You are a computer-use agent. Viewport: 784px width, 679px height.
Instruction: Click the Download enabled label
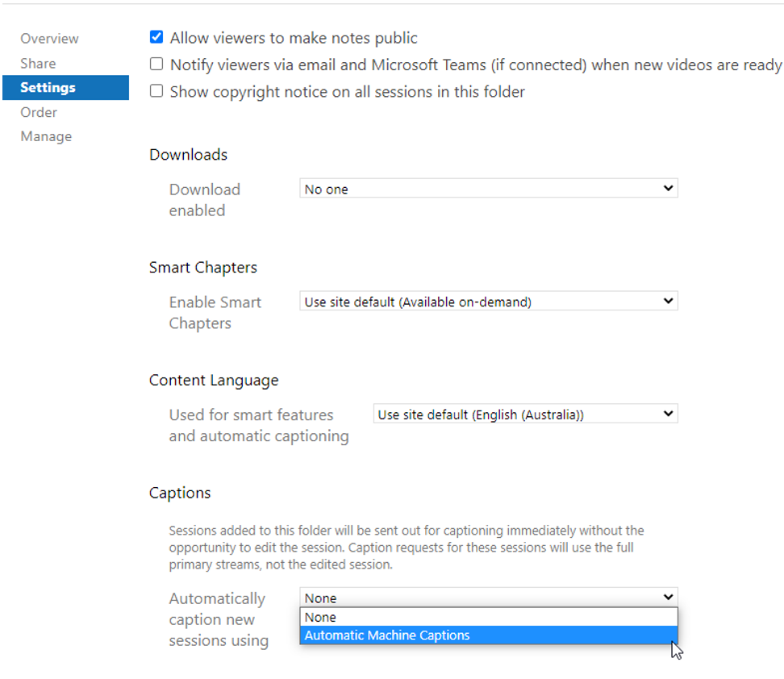[x=205, y=200]
